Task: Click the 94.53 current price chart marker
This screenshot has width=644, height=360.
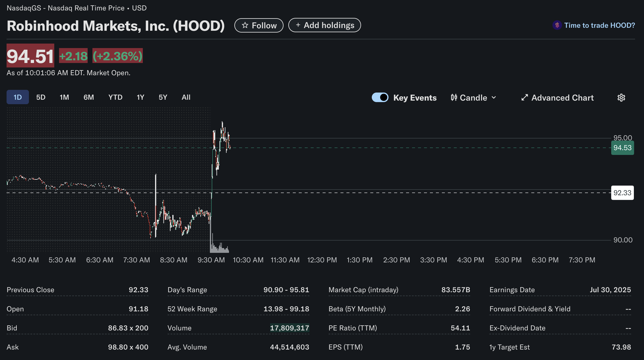Action: (623, 148)
